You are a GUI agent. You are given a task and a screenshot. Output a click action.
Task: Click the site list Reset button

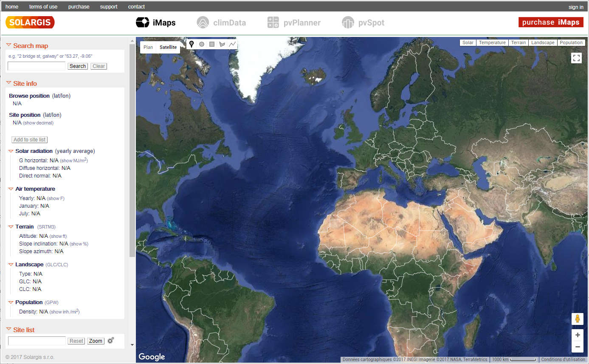(76, 341)
